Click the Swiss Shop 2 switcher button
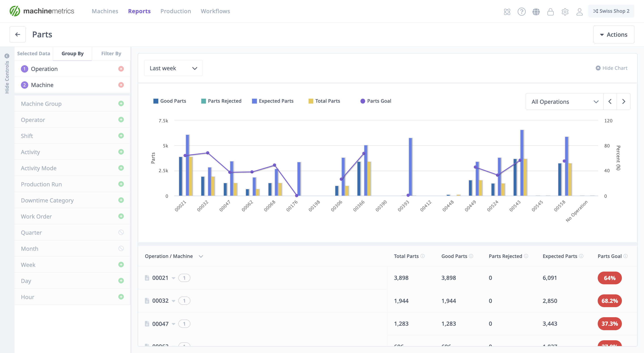 (611, 11)
